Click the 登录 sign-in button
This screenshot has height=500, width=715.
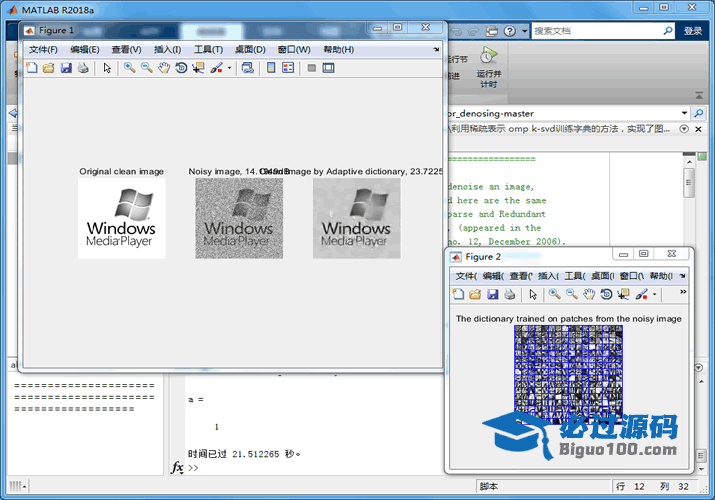coord(693,31)
